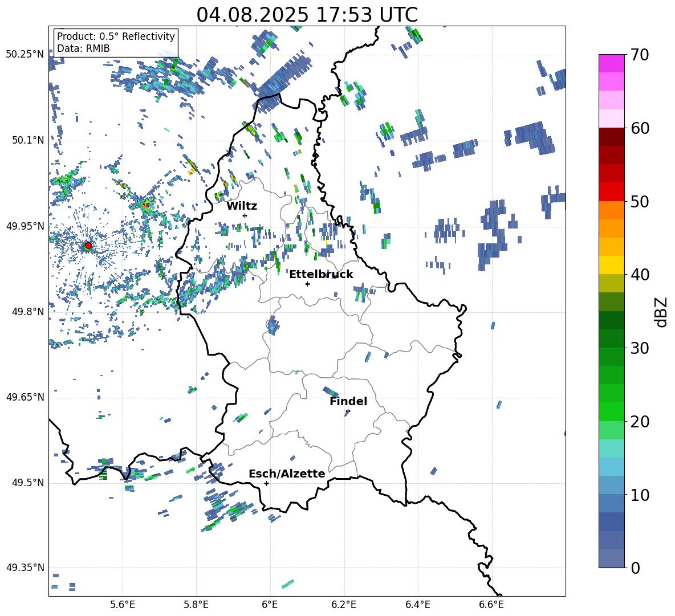Click the bright red colorbar segment above 50
Viewport: 675px width, 616px height.
[612, 191]
